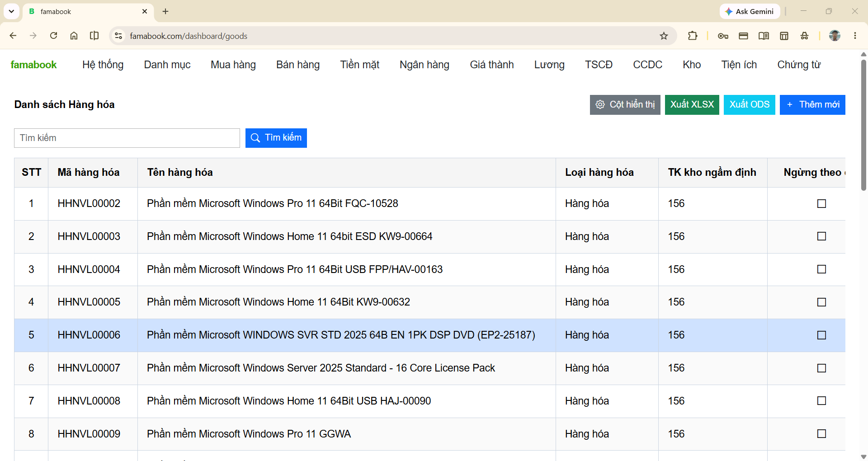
Task: Tick the checkbox for HHNVL00003
Action: pos(821,236)
